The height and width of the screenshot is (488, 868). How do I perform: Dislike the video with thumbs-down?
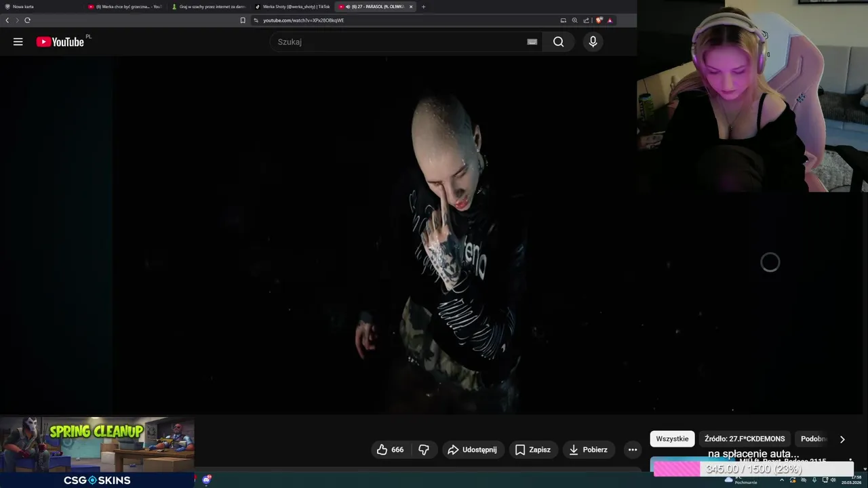424,449
